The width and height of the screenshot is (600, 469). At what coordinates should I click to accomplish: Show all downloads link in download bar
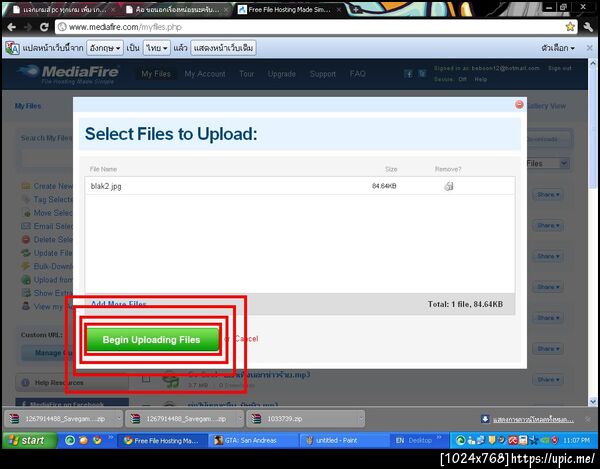point(533,420)
